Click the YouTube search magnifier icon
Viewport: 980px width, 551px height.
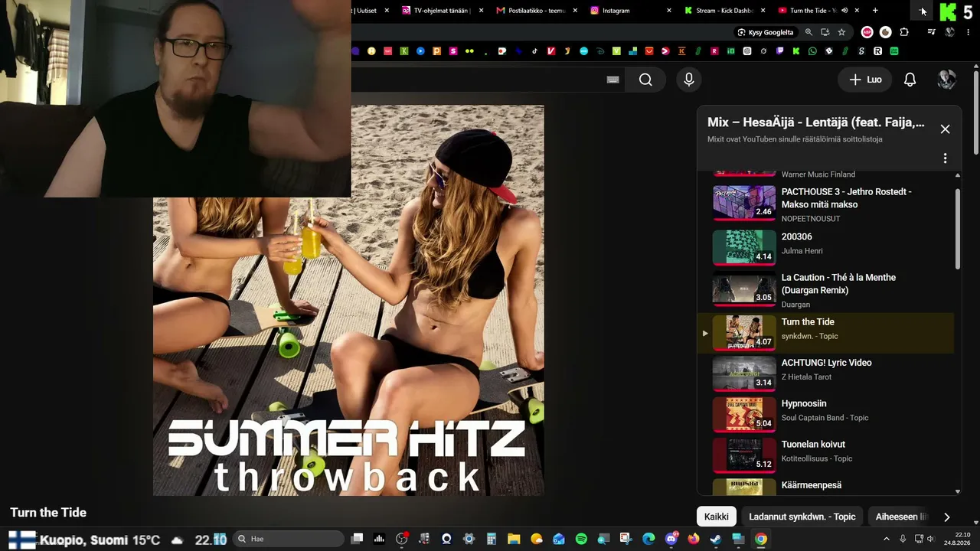point(645,80)
